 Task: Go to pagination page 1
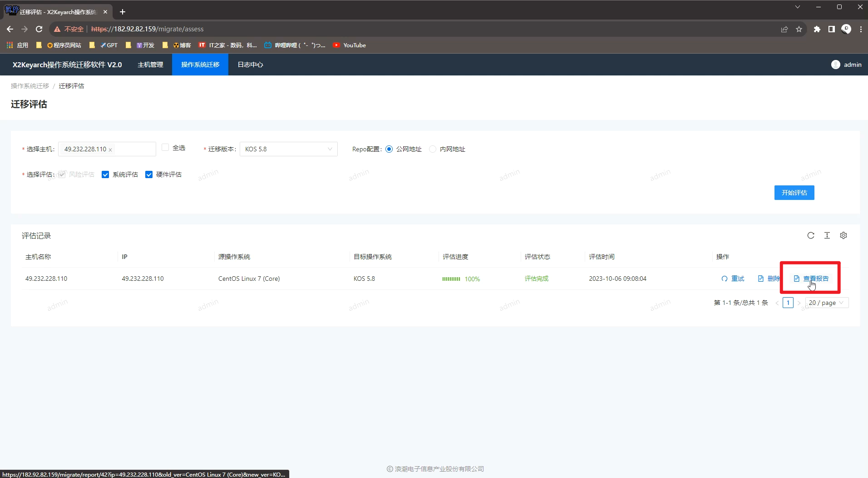[x=788, y=303]
